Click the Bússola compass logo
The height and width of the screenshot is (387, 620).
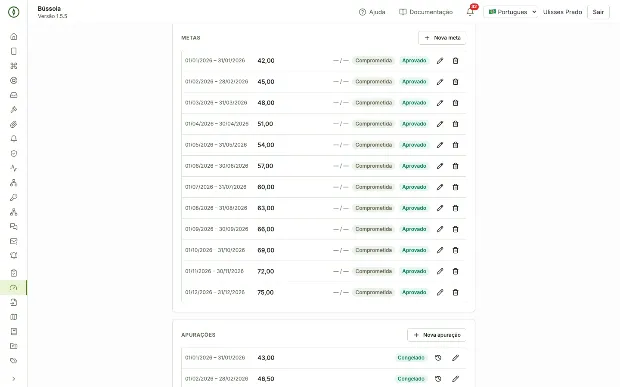pyautogui.click(x=13, y=12)
